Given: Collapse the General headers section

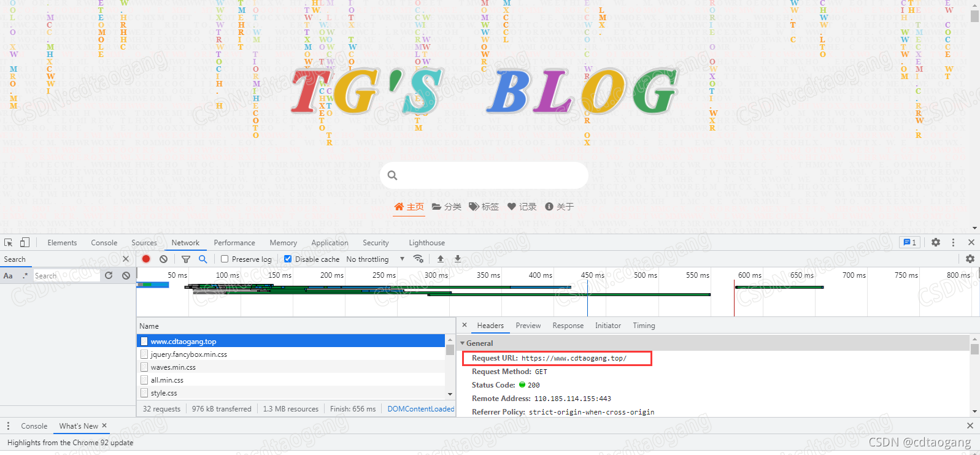Looking at the screenshot, I should (x=463, y=343).
